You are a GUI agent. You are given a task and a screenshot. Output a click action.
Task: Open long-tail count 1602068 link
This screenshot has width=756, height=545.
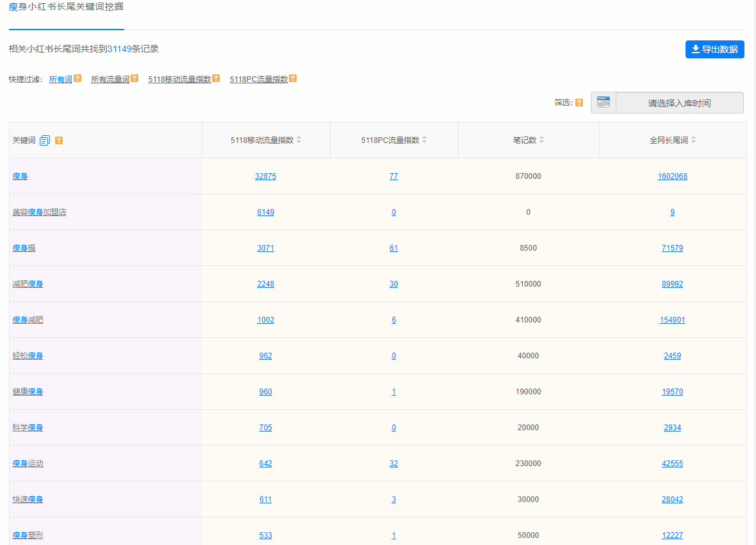(672, 176)
